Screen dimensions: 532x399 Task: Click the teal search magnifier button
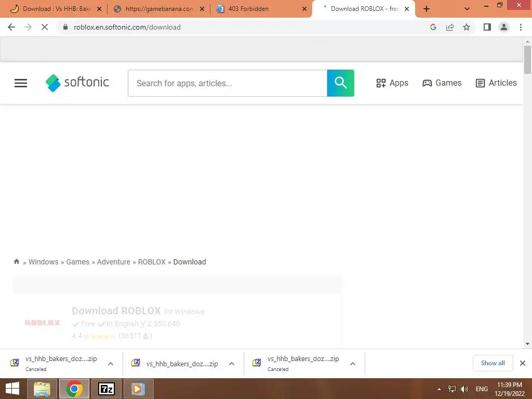340,83
